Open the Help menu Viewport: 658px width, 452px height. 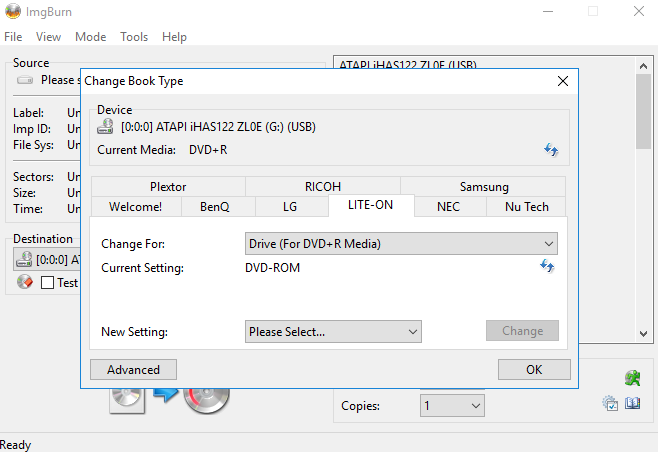(x=174, y=37)
